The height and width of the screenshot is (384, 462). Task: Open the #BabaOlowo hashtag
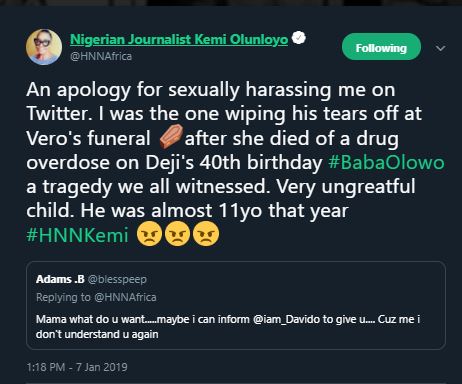[x=386, y=163]
